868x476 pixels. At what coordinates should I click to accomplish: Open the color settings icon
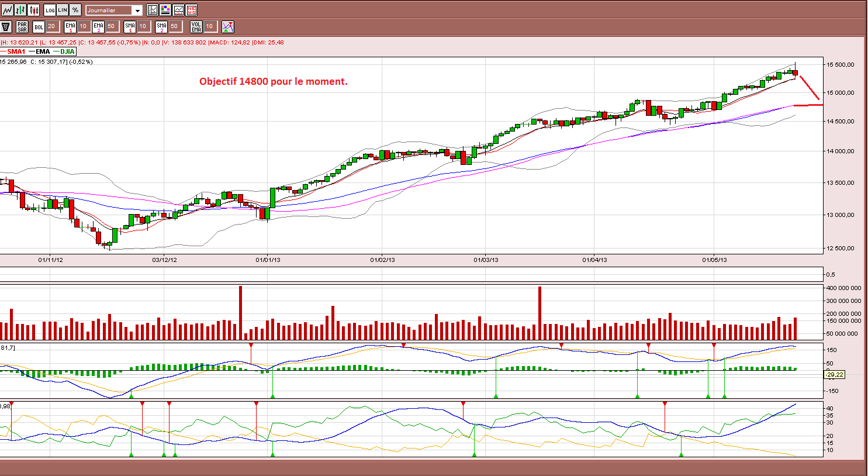point(165,10)
